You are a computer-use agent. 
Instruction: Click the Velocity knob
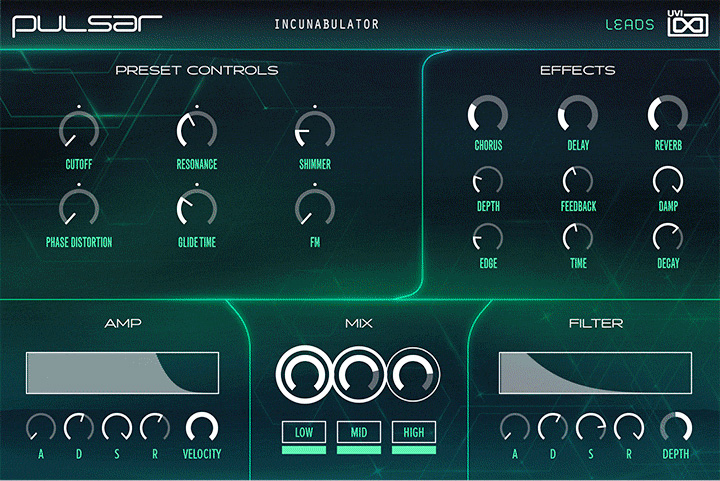(202, 427)
